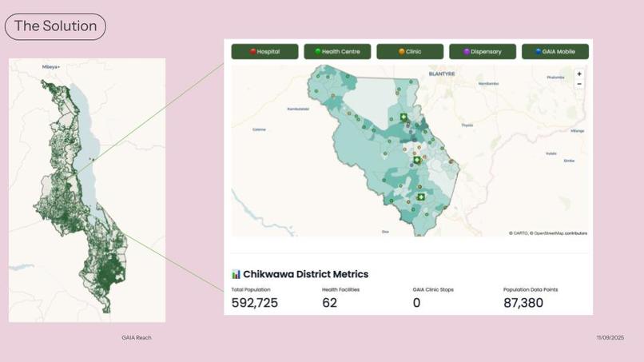The width and height of the screenshot is (644, 362).
Task: Click the BLANTYRE label on the map
Action: coord(442,74)
